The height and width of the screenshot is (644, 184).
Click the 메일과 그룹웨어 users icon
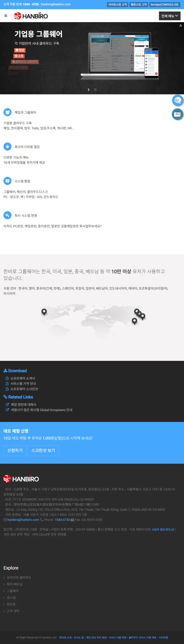(x=8, y=112)
